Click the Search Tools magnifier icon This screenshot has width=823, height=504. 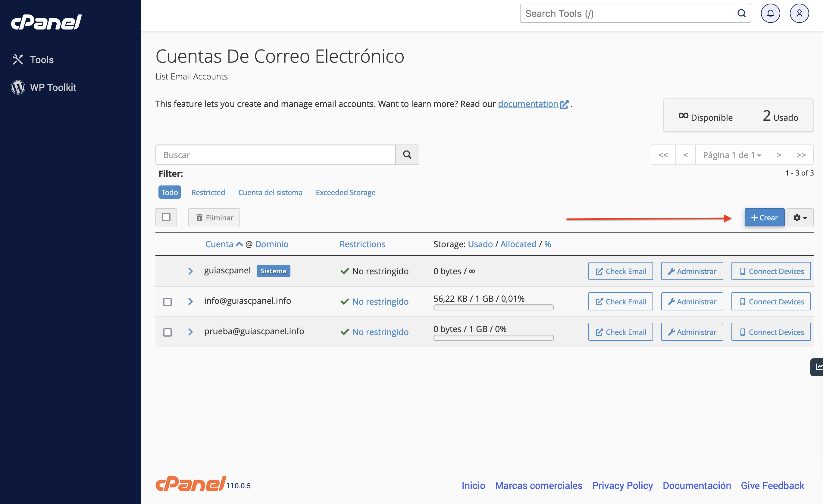tap(741, 13)
